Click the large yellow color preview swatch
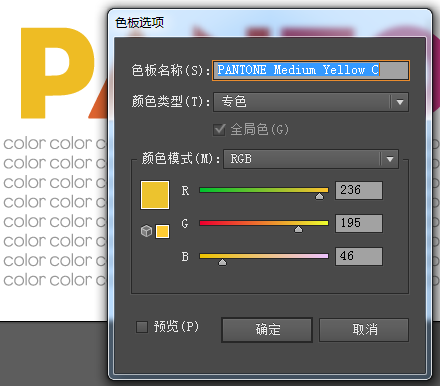The height and width of the screenshot is (386, 440). click(155, 195)
